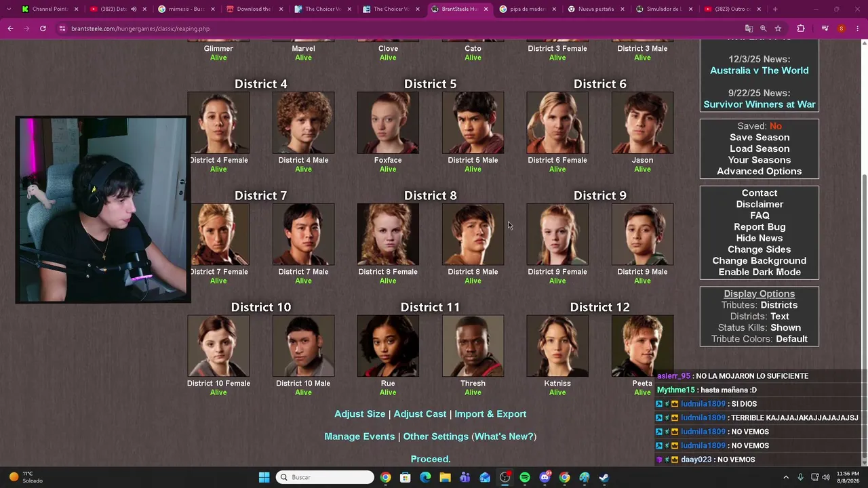
Task: Click Thresh tribute portrait
Action: click(x=473, y=346)
